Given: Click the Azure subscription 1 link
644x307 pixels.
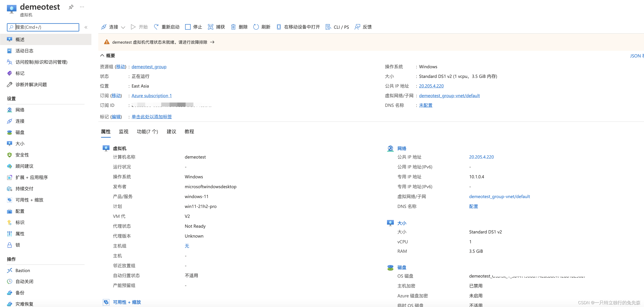Looking at the screenshot, I should 152,96.
